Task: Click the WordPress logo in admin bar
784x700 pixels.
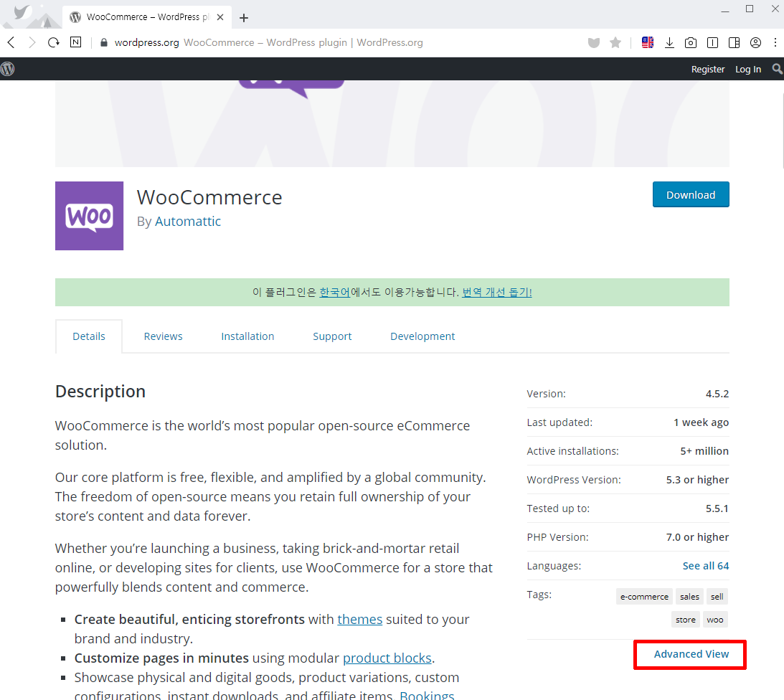Action: [7, 69]
